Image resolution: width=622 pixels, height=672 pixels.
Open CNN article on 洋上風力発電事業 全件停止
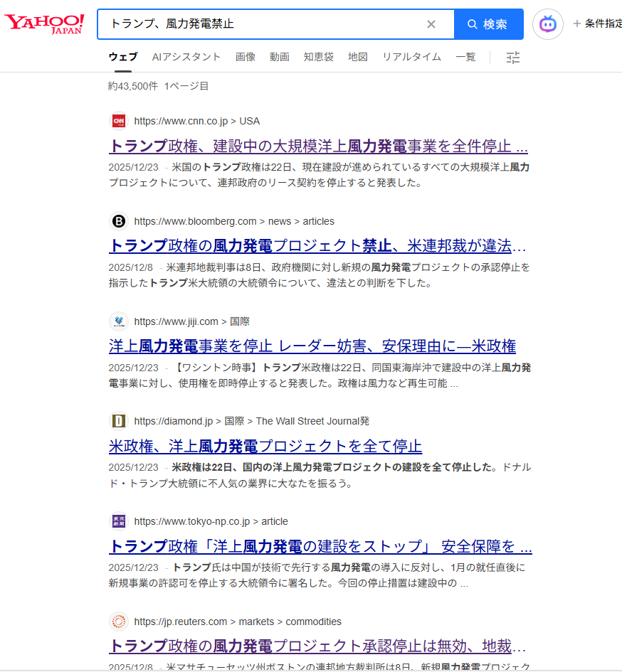[318, 146]
